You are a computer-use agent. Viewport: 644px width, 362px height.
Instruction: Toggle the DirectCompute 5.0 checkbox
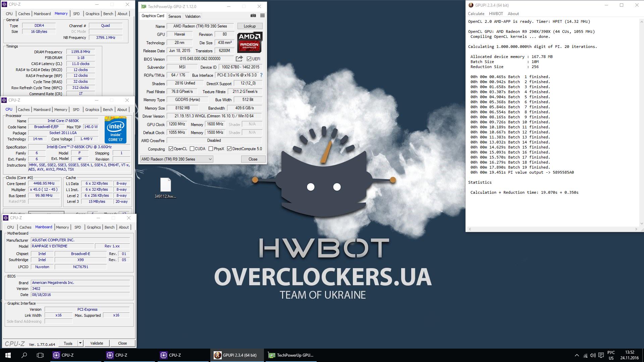[x=229, y=149]
